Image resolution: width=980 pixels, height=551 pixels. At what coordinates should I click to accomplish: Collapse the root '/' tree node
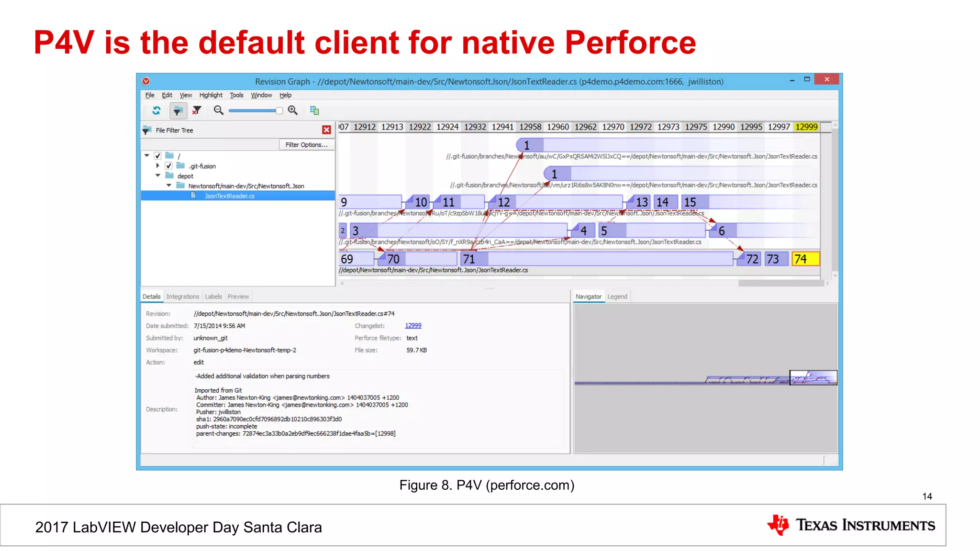pos(147,155)
